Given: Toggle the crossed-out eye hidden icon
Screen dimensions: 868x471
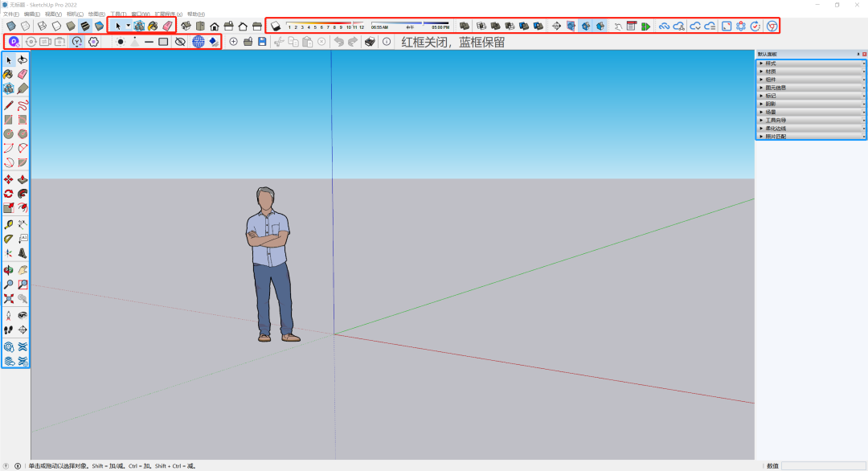Looking at the screenshot, I should point(180,42).
